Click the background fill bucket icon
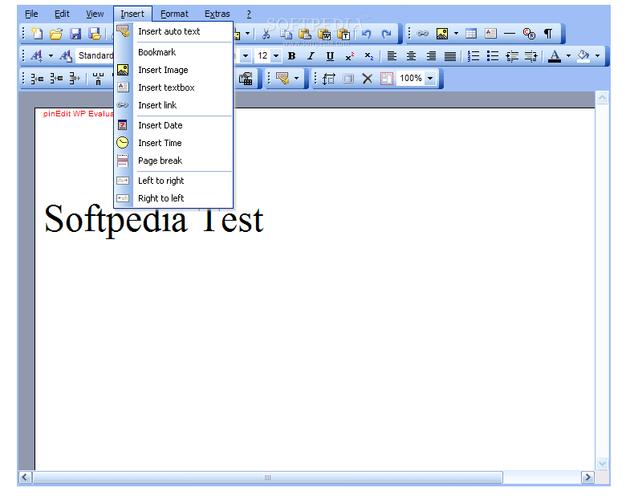634x500 pixels. click(583, 56)
